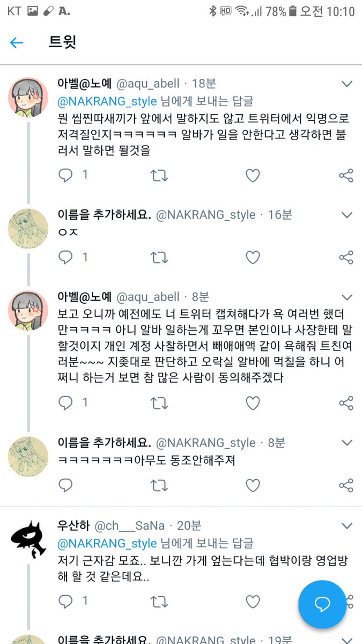Like aqu_abell's 8분 tweet
362x644 pixels.
[253, 403]
